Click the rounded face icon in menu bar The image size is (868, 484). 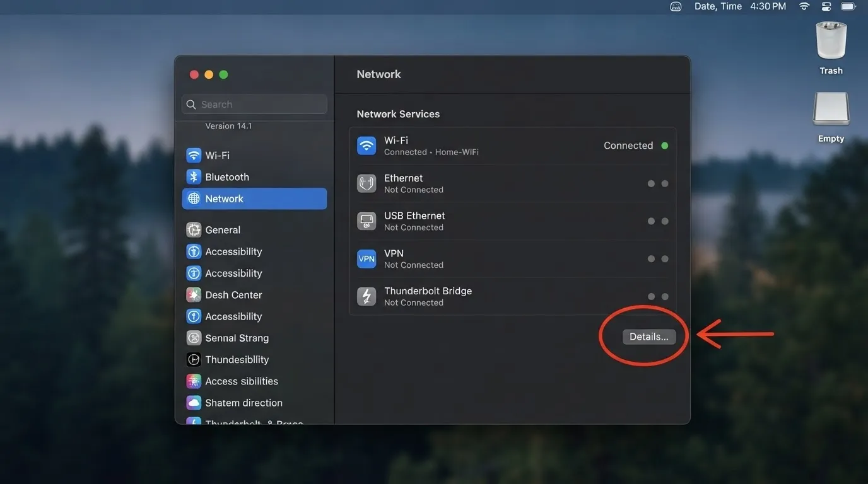(x=676, y=6)
